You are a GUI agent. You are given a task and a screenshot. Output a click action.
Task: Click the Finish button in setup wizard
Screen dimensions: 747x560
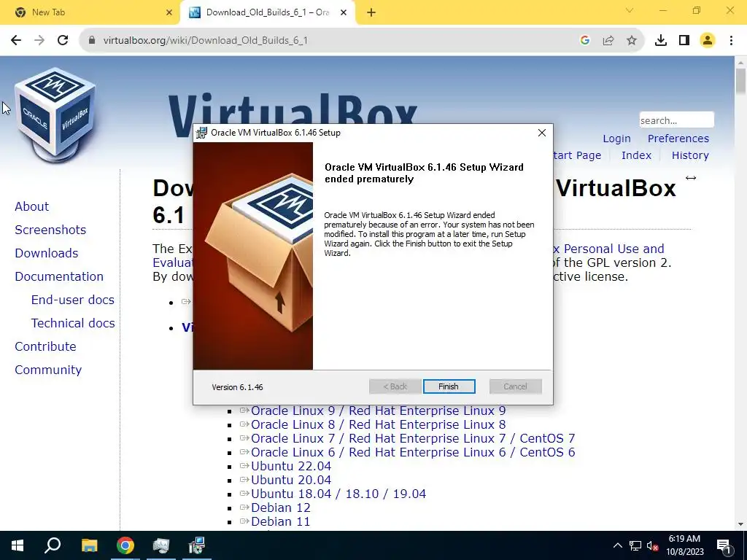click(x=449, y=386)
